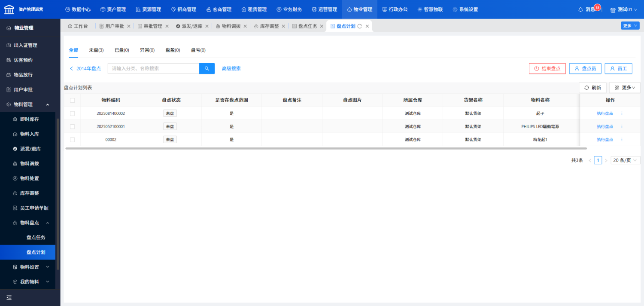Viewport: 644px width, 306px height.
Task: Check the row 2025052100001 checkbox
Action: [x=72, y=126]
